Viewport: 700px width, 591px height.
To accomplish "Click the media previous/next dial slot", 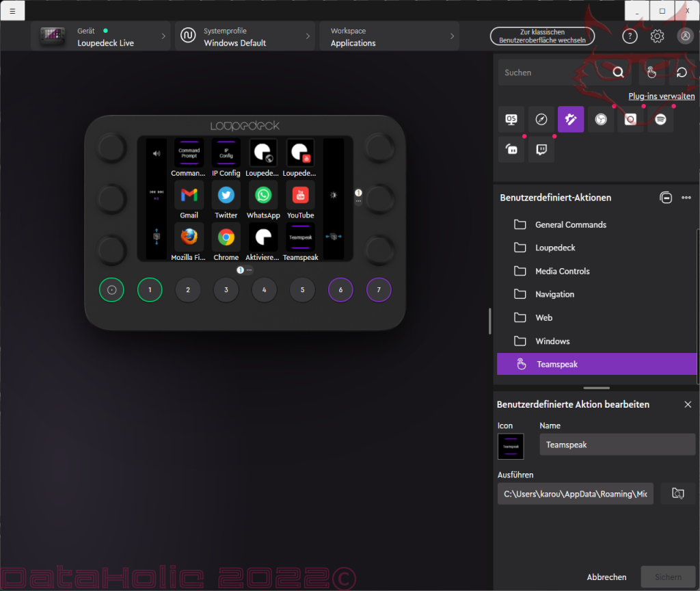I will tap(157, 195).
